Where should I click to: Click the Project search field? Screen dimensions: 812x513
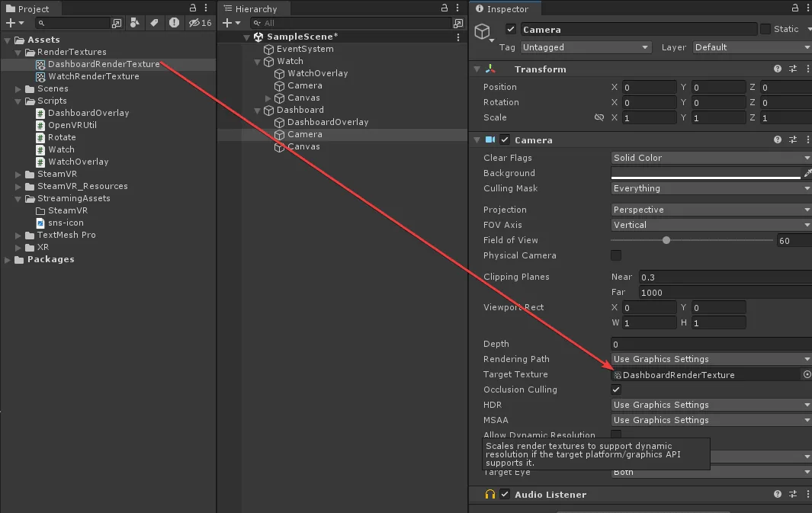click(x=73, y=23)
